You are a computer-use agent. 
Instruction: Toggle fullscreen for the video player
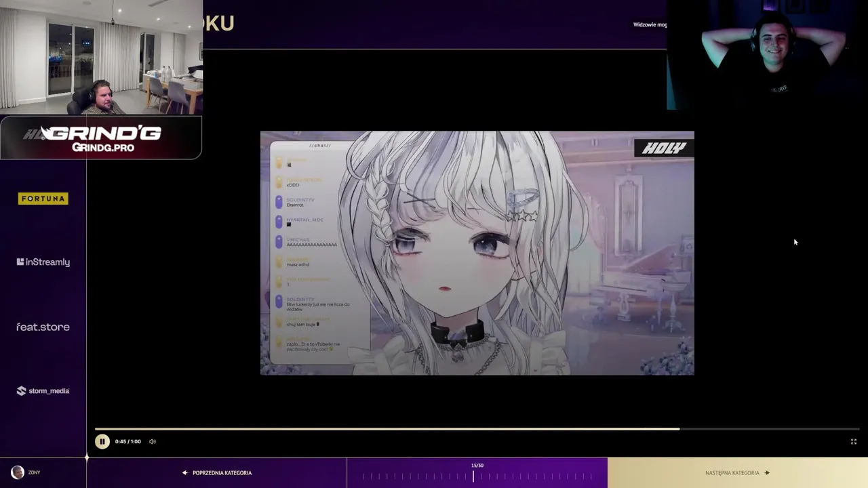(854, 441)
